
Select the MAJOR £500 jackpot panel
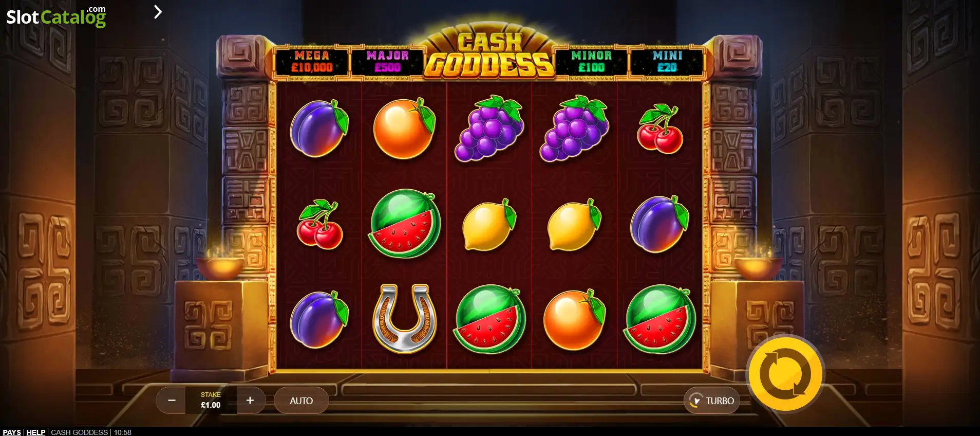coord(387,62)
